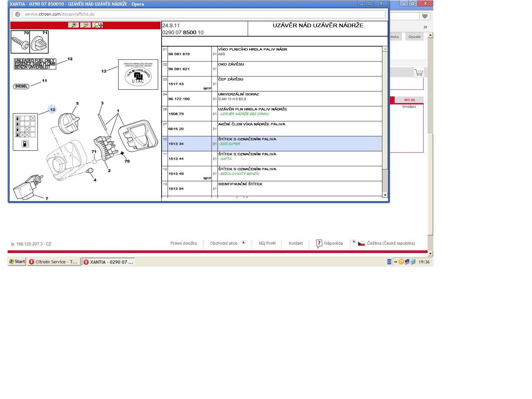Switch to Citroën Service taskbar window
This screenshot has width=532, height=399.
(x=54, y=262)
